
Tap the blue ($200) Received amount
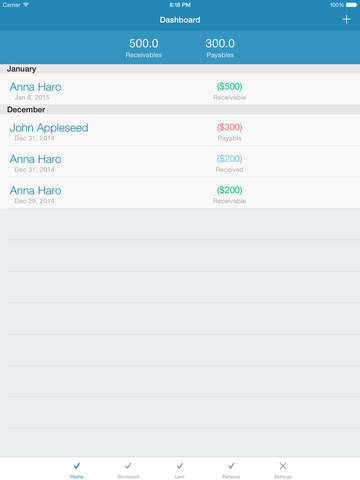(x=229, y=159)
